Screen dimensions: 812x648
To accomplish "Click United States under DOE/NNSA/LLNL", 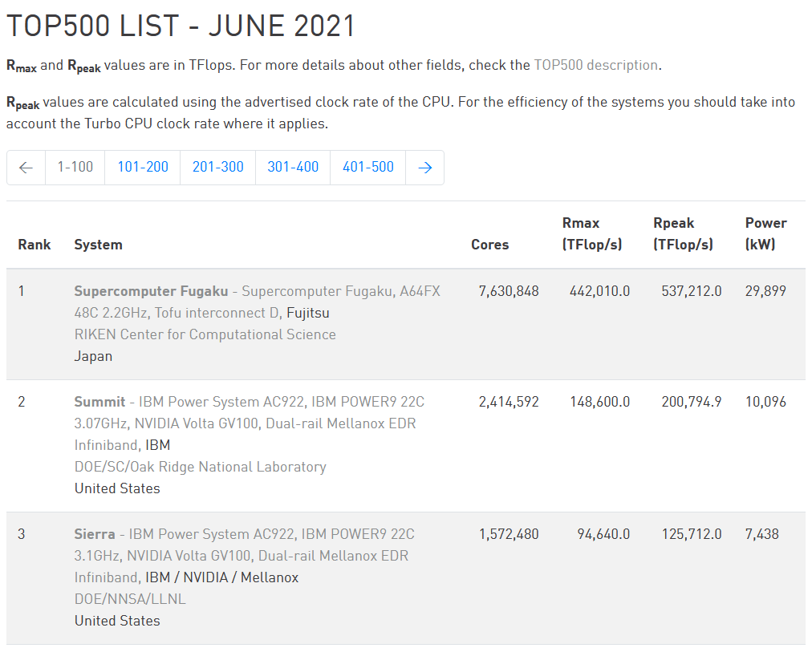I will [x=117, y=621].
